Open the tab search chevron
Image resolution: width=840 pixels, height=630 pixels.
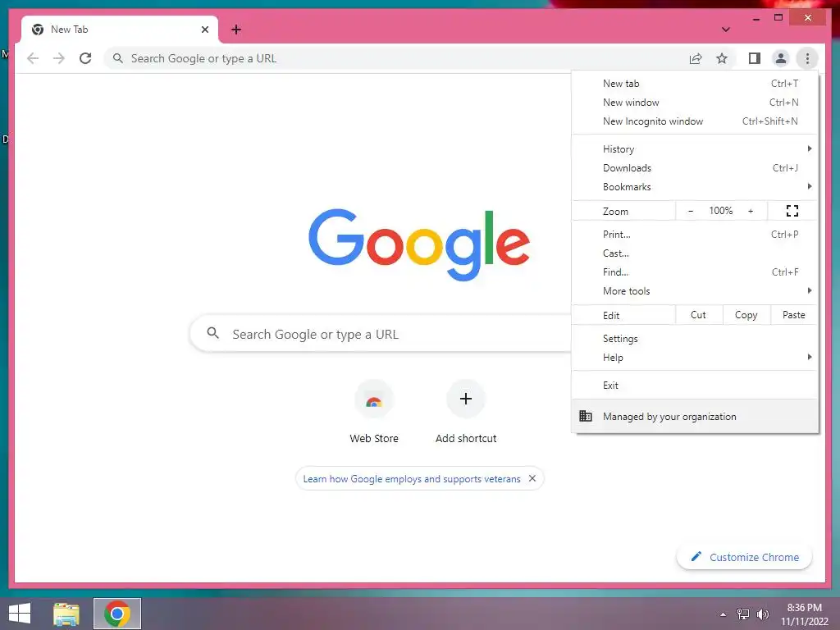(725, 30)
